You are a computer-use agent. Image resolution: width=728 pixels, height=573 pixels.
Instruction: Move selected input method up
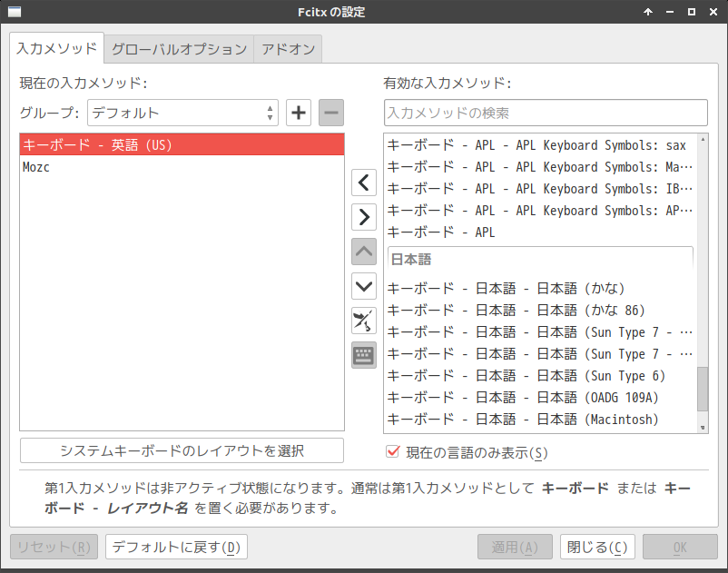363,252
